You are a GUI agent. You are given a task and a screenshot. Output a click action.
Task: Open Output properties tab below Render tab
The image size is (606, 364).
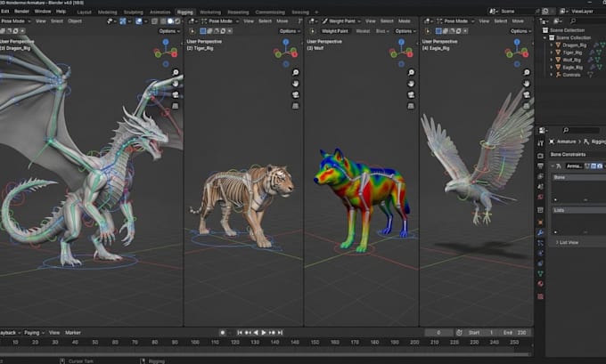[540, 166]
